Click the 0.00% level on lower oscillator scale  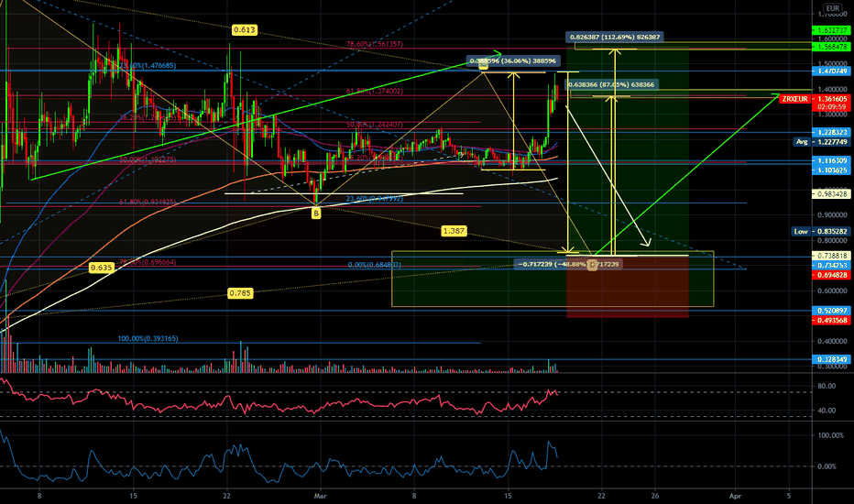point(827,466)
